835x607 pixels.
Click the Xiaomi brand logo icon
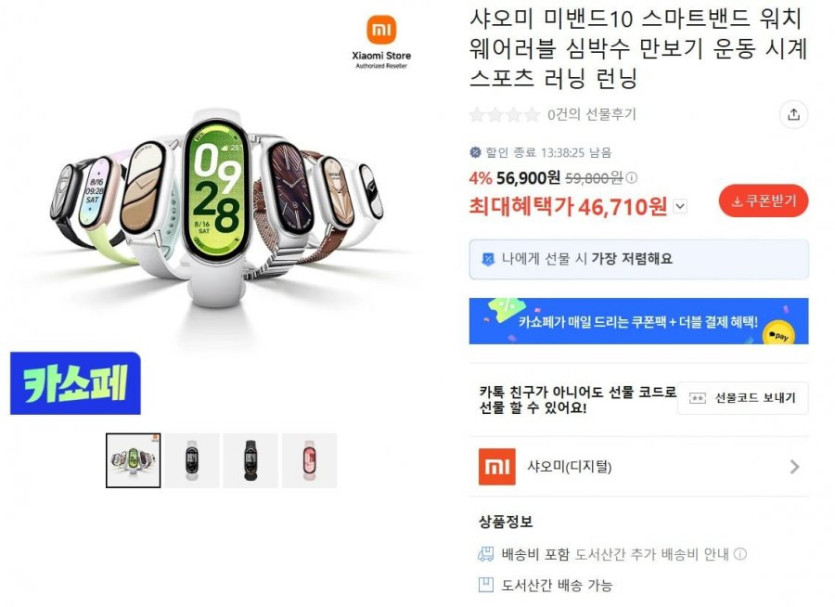(497, 466)
